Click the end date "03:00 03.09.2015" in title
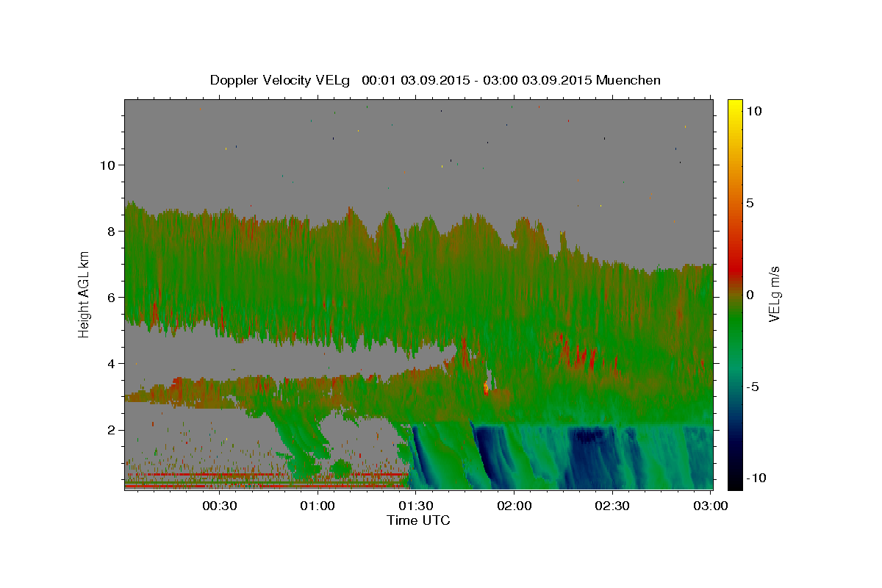882x588 pixels. coord(537,80)
